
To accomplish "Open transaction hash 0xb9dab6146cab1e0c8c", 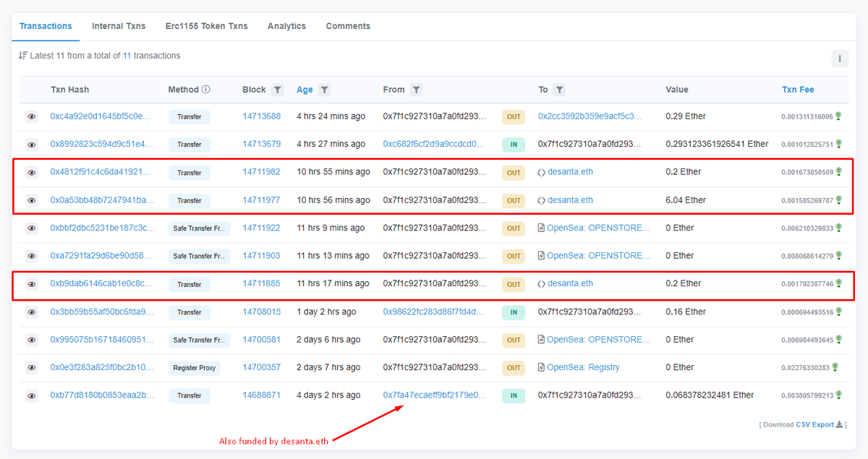I will click(101, 283).
